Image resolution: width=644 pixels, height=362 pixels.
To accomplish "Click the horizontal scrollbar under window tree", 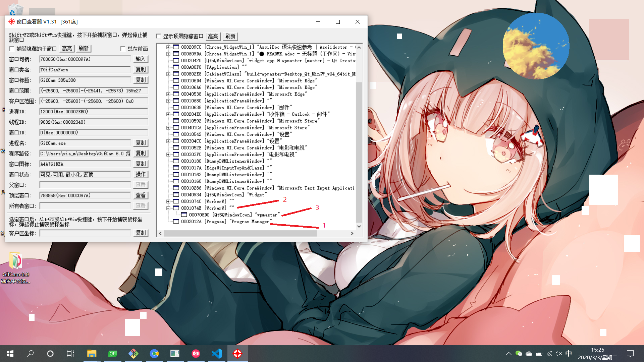I will 240,233.
